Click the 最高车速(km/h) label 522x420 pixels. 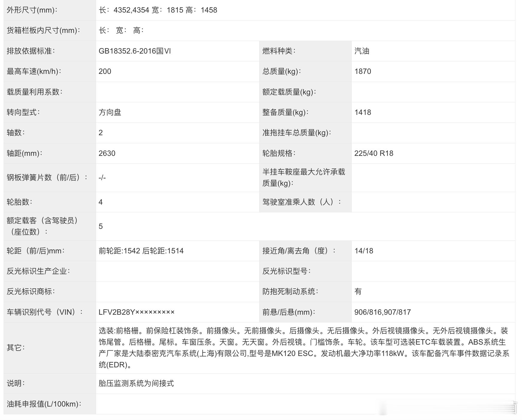34,71
